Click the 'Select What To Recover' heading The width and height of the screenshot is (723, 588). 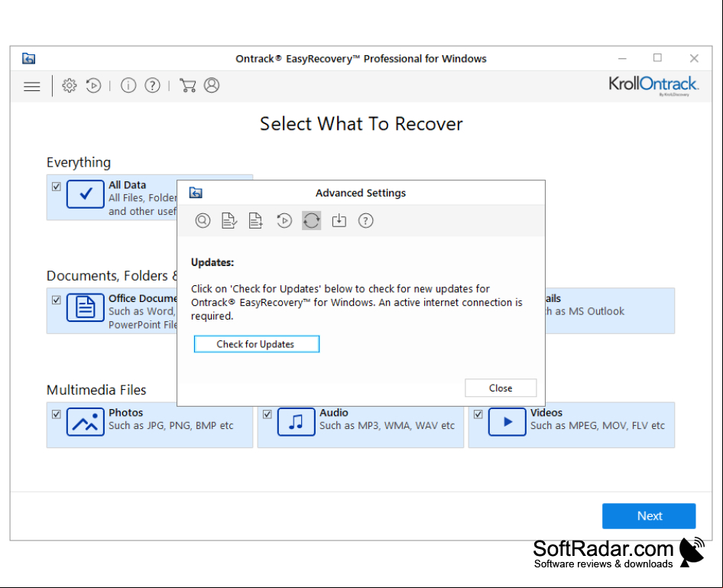[x=361, y=124]
